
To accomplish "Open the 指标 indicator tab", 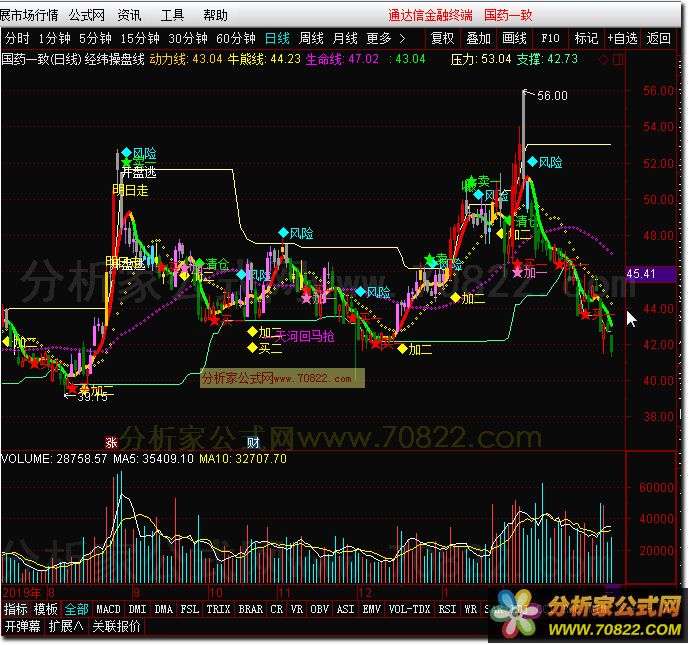I will [16, 609].
